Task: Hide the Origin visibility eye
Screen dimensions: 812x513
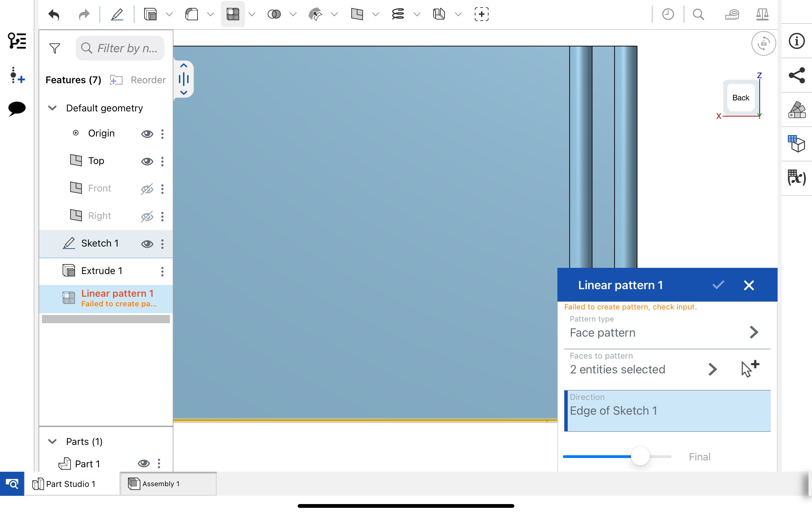Action: (147, 134)
